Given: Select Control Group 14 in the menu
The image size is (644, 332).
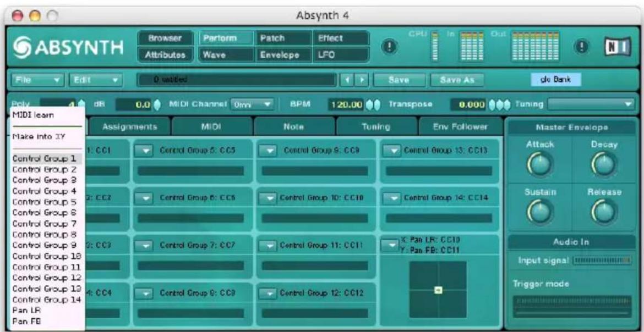Looking at the screenshot, I should tap(47, 299).
